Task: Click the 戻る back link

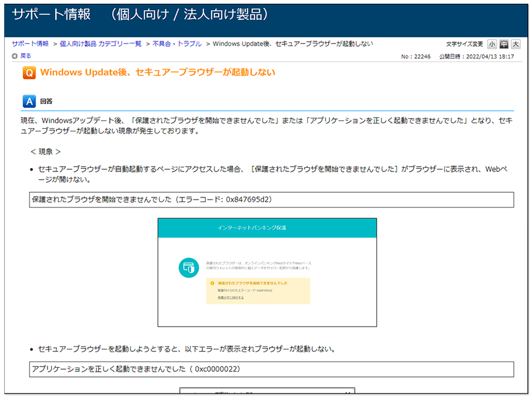Action: click(x=26, y=56)
